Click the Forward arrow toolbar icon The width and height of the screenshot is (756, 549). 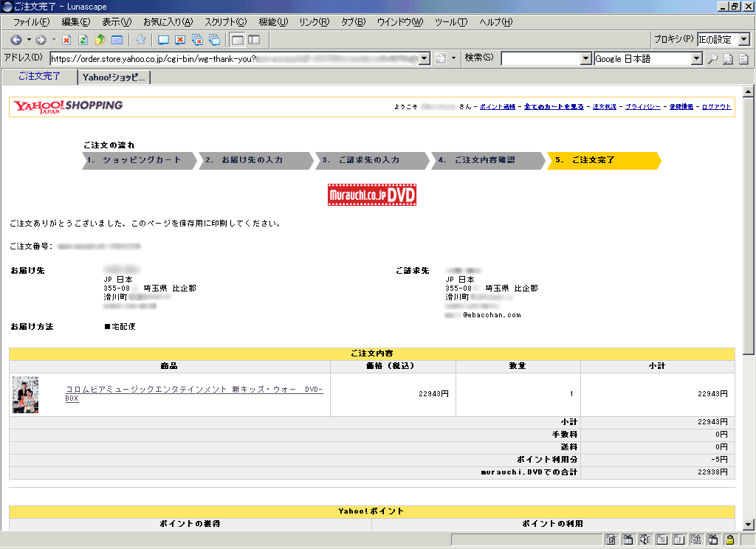point(41,40)
